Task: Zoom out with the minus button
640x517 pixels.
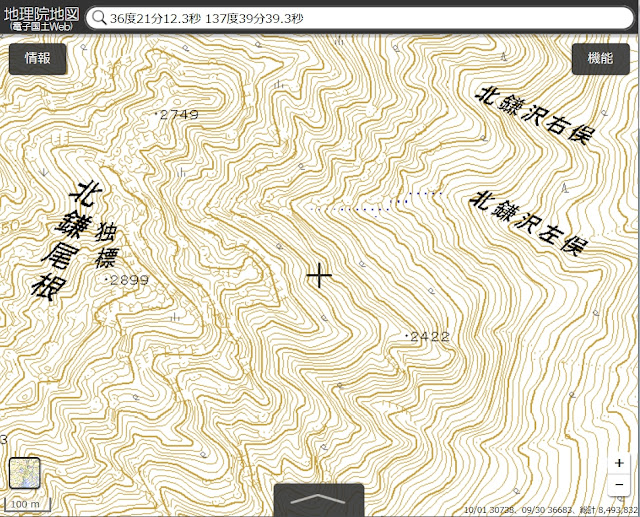Action: pyautogui.click(x=619, y=484)
